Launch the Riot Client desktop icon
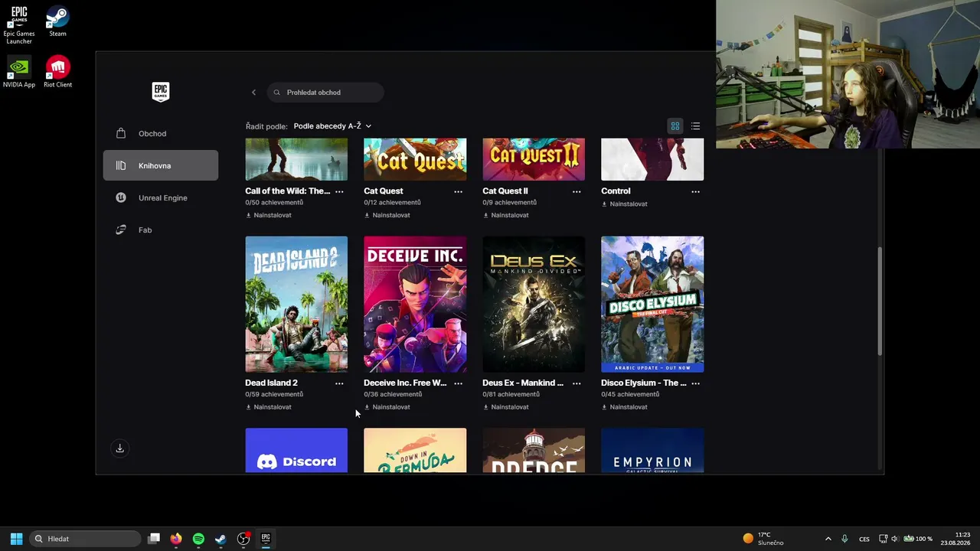Image resolution: width=980 pixels, height=551 pixels. coord(57,72)
